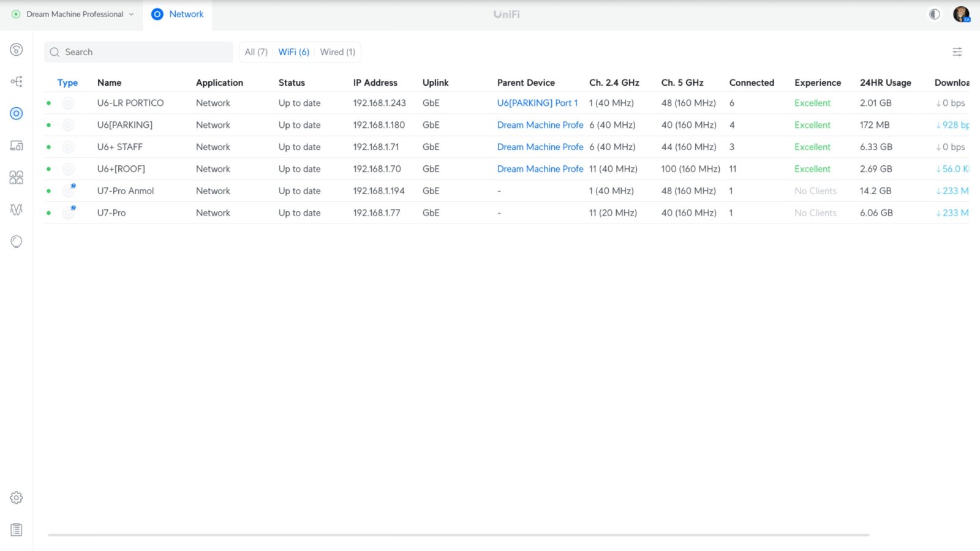980x551 pixels.
Task: Open Dream Machine parent link in U6[PARKING] row
Action: tap(540, 125)
